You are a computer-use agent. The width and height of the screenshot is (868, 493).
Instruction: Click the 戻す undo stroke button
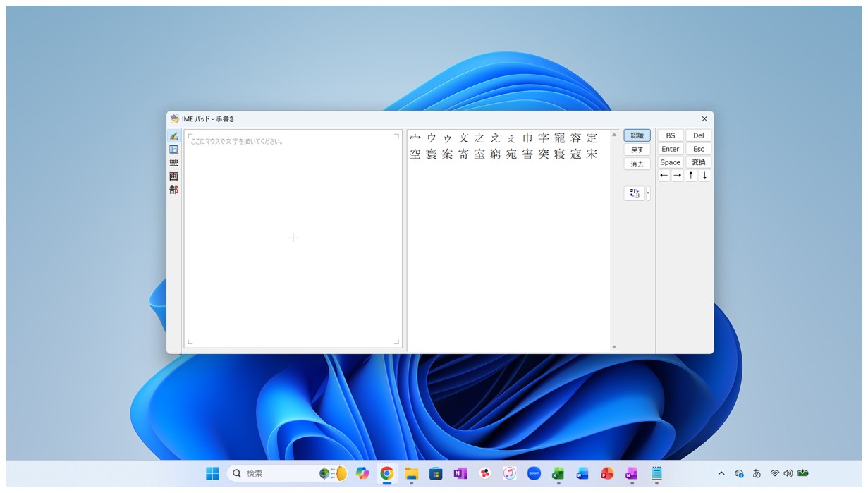(x=637, y=150)
